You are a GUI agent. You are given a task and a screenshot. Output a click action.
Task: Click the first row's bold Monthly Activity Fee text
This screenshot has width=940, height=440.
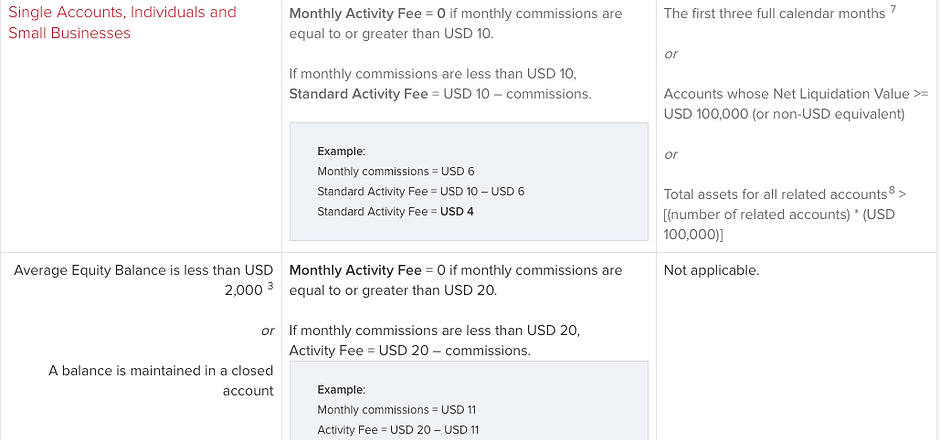point(355,14)
